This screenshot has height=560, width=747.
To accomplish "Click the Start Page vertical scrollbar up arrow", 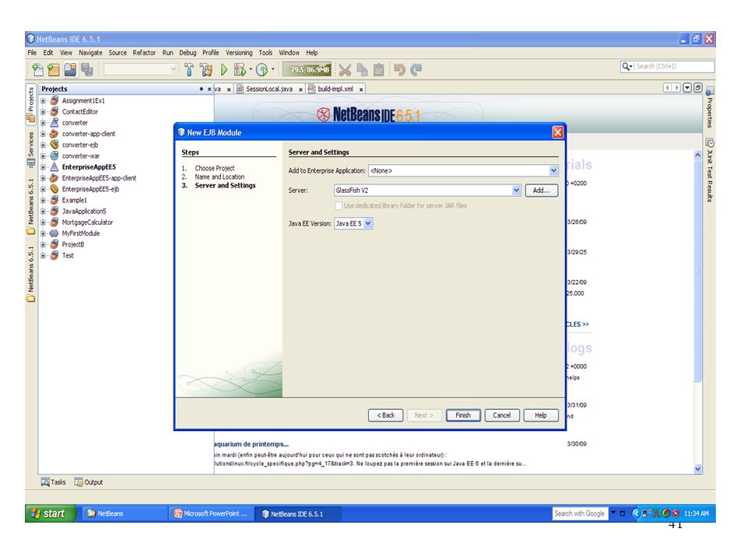I will 697,155.
